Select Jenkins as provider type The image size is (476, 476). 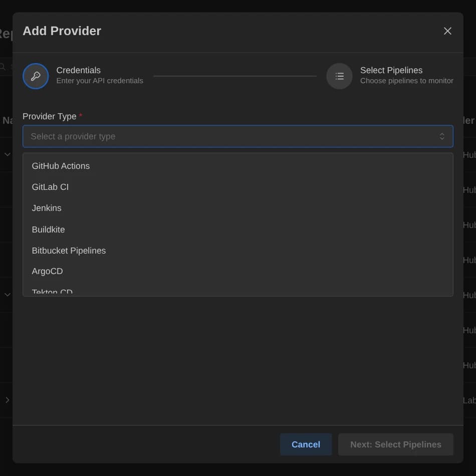237,208
